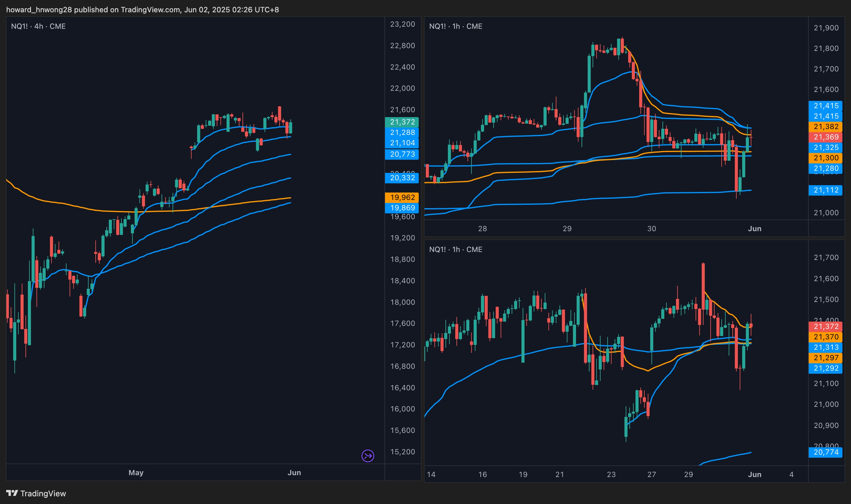
Task: Click the upper NQ1! 1h CME chart title
Action: (455, 26)
